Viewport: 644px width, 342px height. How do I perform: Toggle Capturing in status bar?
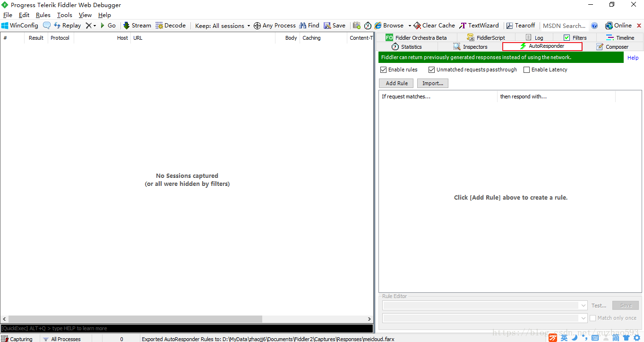tap(17, 339)
